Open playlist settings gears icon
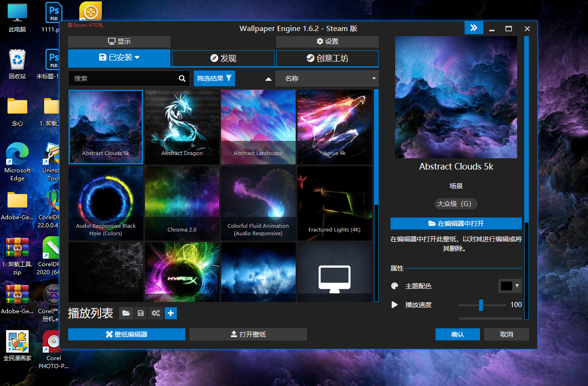The height and width of the screenshot is (386, 588). coord(155,313)
